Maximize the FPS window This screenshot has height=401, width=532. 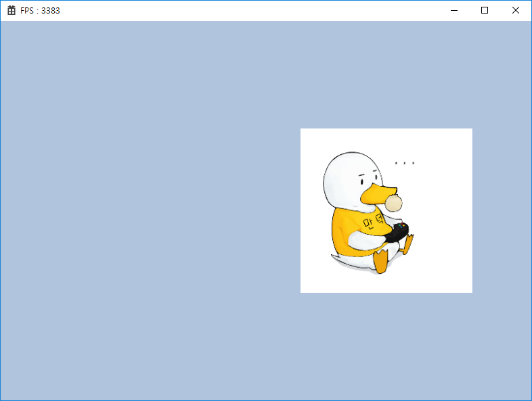point(485,11)
